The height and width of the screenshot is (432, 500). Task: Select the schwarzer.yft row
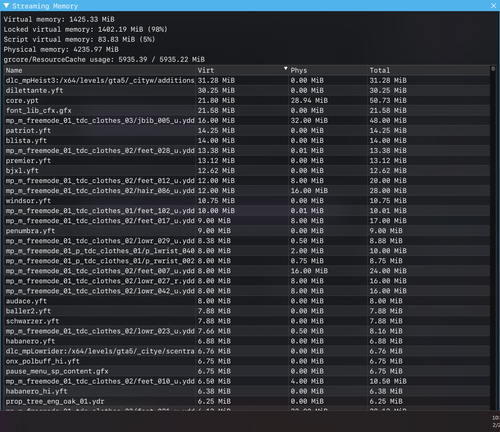pos(247,321)
